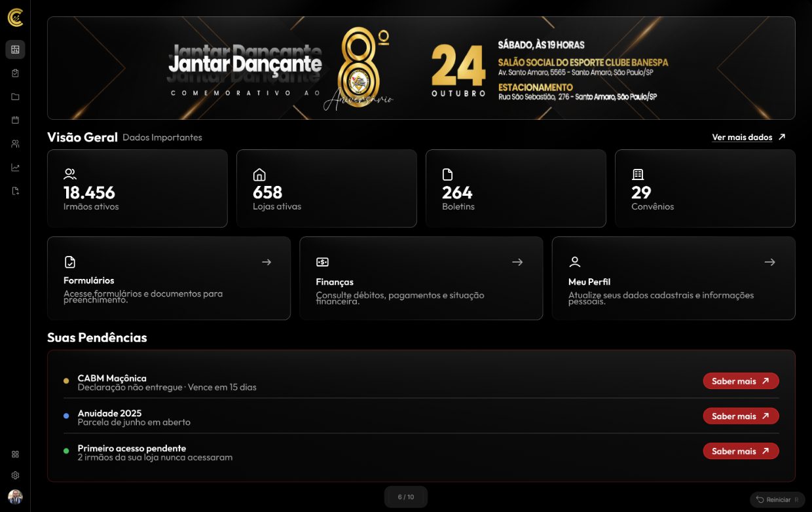Select the 264 Boletins value

457,192
